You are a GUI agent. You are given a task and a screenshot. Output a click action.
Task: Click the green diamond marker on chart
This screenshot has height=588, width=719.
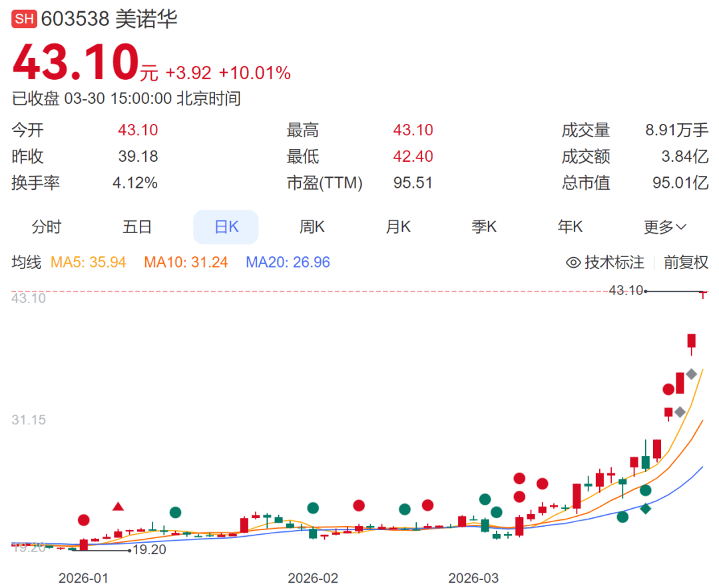(645, 509)
